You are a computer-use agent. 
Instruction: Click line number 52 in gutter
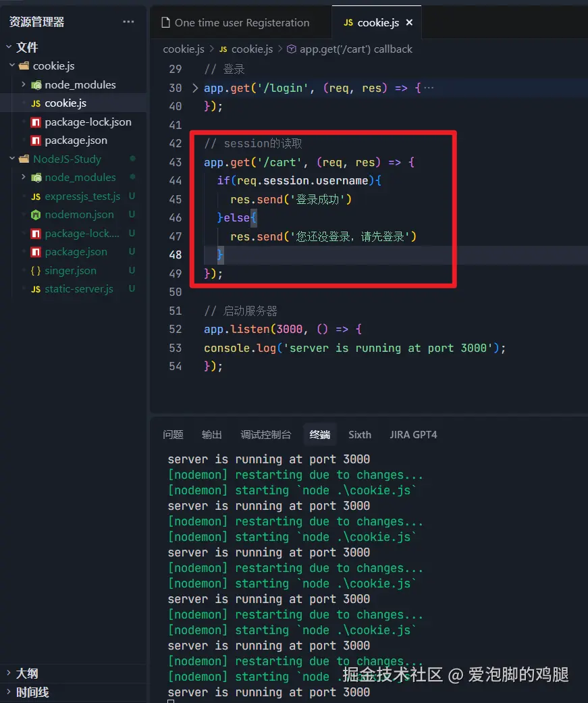point(176,329)
